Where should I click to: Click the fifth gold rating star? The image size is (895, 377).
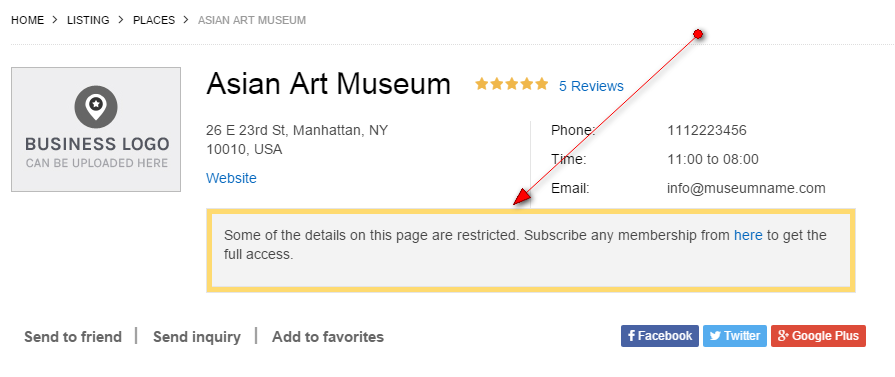[541, 85]
